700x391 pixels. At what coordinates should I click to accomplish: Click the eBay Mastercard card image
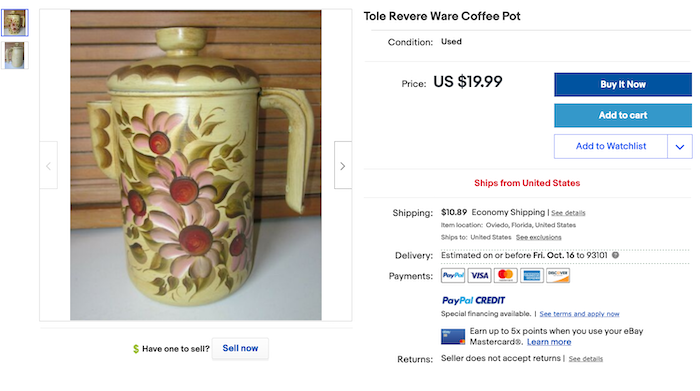point(453,337)
